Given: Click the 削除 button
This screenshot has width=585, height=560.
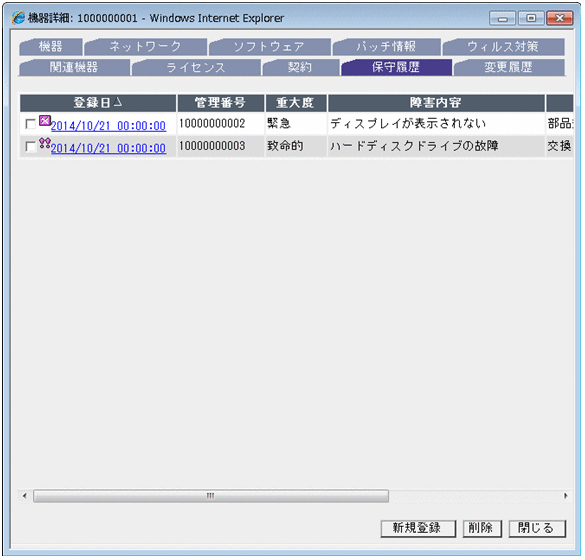Looking at the screenshot, I should pyautogui.click(x=482, y=528).
